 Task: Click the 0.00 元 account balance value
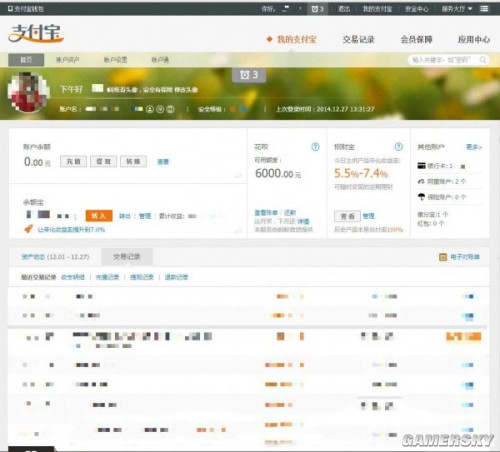37,162
